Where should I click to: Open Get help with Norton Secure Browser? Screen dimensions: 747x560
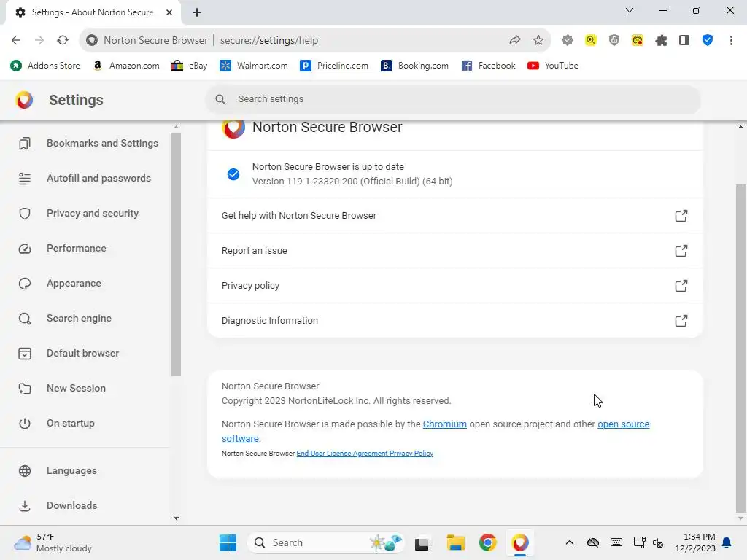pyautogui.click(x=455, y=216)
